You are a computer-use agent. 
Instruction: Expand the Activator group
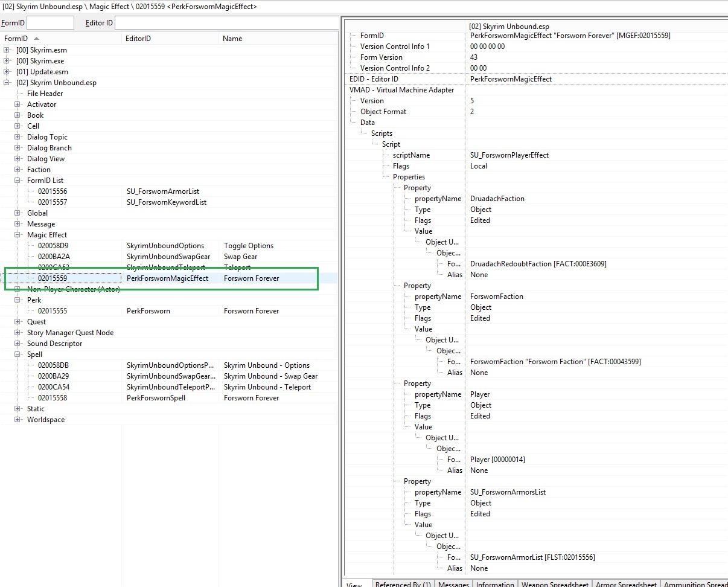18,104
